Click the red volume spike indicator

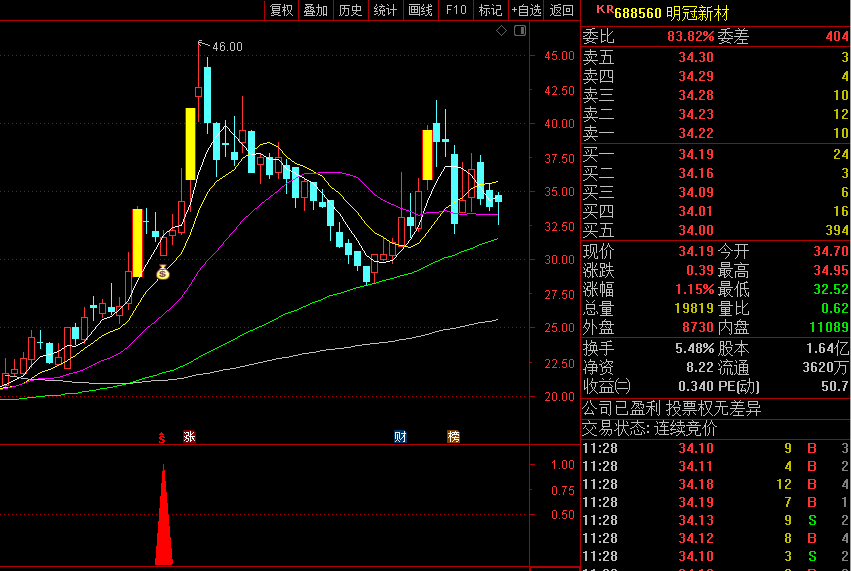click(164, 515)
